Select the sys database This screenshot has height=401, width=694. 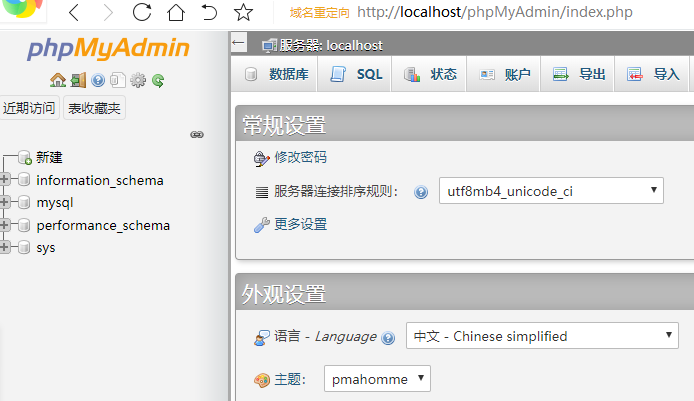[46, 248]
